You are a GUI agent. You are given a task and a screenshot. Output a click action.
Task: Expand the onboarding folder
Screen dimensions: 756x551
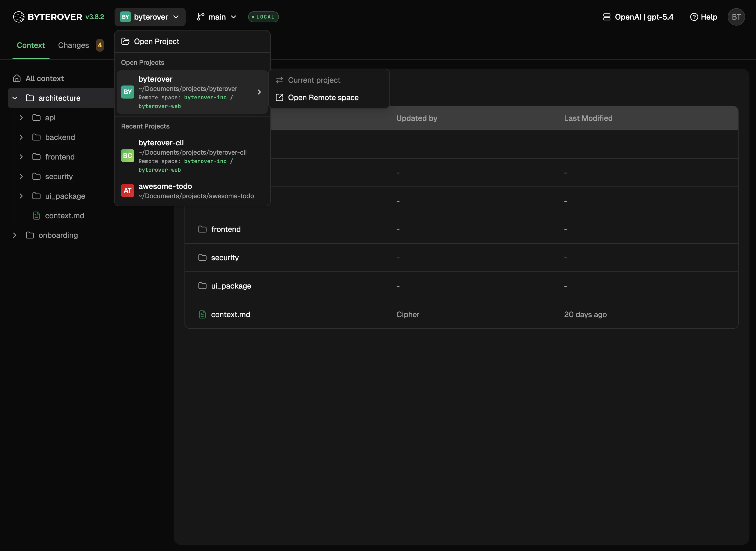pos(14,235)
